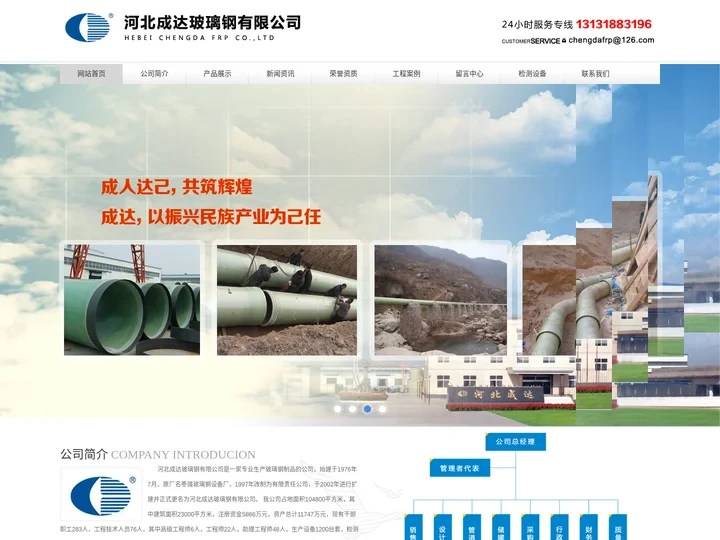Go to the 产品展示 page

[x=217, y=73]
